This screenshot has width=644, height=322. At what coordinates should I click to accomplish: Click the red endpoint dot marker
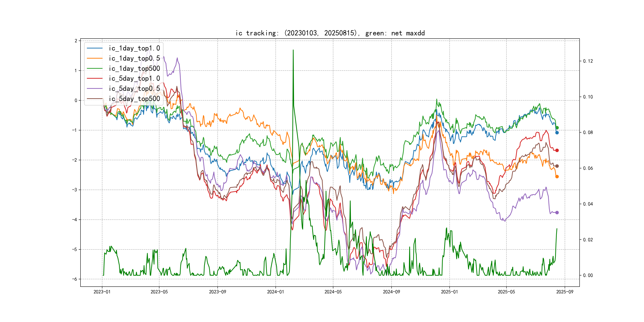coord(557,150)
